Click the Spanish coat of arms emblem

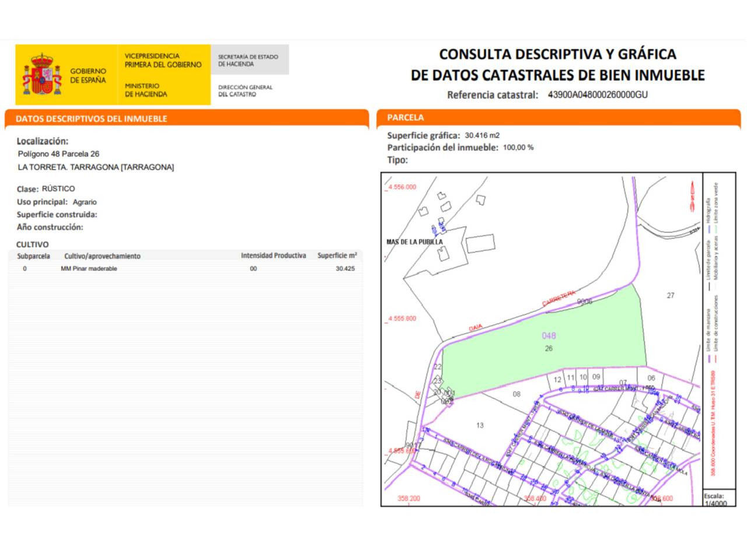coord(42,75)
